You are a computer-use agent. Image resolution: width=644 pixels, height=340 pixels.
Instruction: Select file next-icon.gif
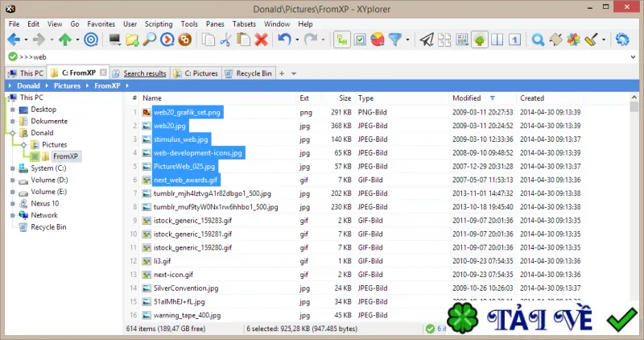(173, 275)
